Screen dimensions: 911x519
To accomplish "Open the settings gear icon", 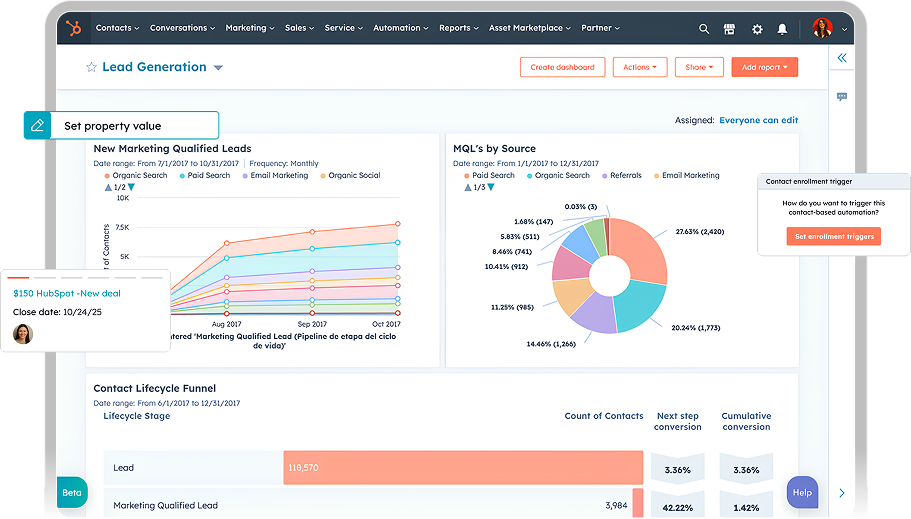I will [x=757, y=29].
